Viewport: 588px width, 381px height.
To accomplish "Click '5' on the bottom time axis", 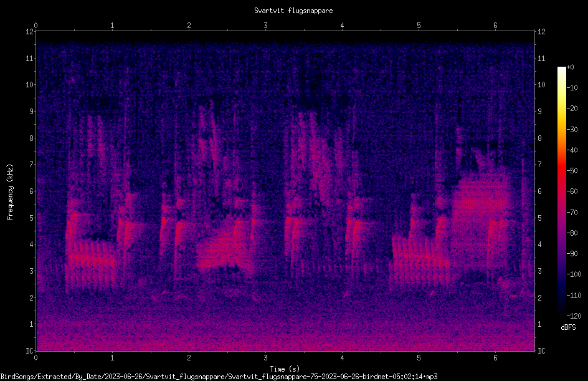I will click(419, 358).
